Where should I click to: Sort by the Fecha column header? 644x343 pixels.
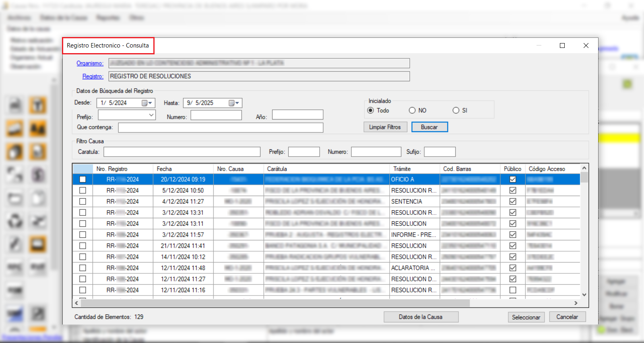tap(183, 169)
